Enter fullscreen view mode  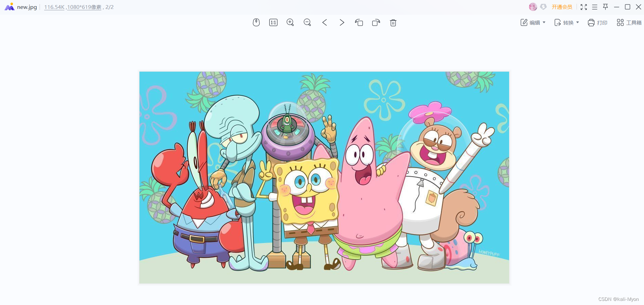584,7
